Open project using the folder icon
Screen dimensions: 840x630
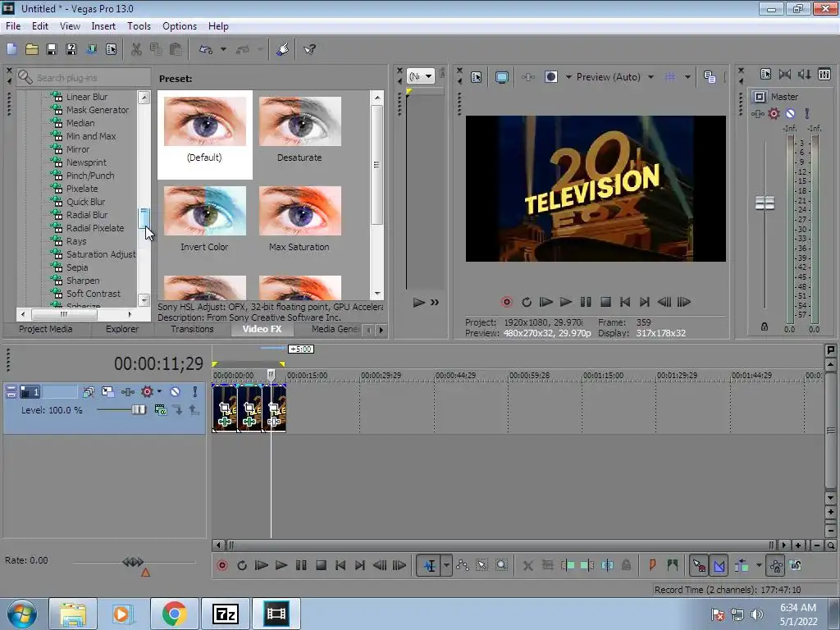pyautogui.click(x=32, y=50)
